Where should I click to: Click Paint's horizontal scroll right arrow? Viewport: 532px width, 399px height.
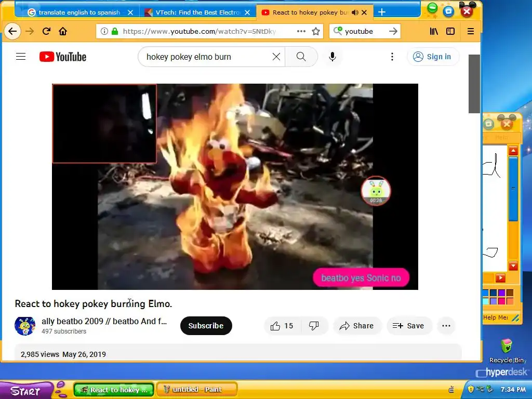tap(500, 278)
